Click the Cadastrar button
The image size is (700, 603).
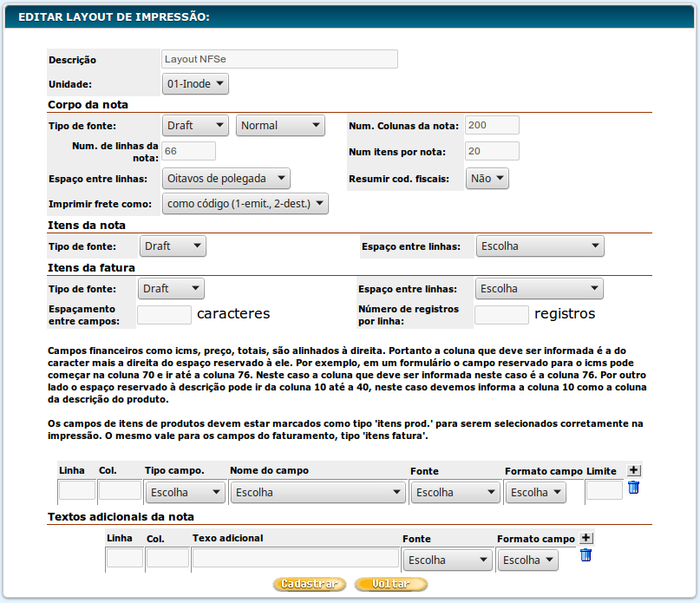[x=310, y=585]
